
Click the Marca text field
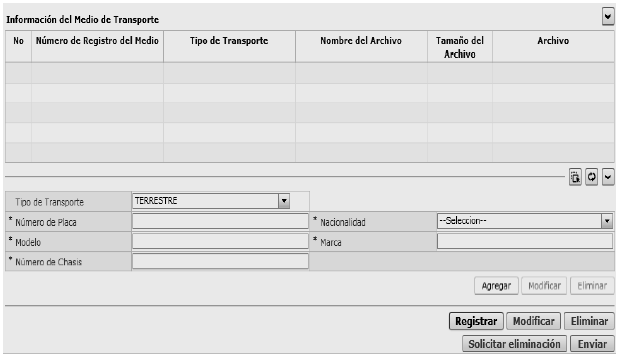[525, 241]
